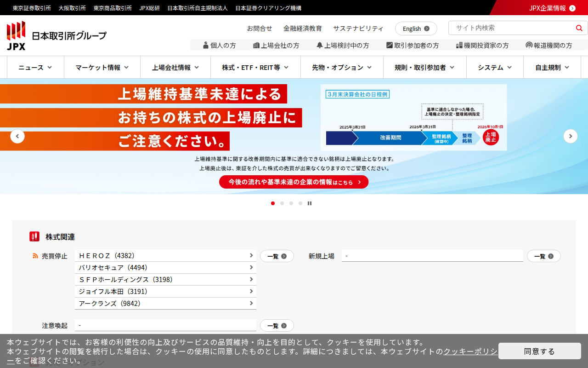Open the ＨＥＲＯＺ (4382) entry
This screenshot has height=368, width=588.
coord(165,256)
